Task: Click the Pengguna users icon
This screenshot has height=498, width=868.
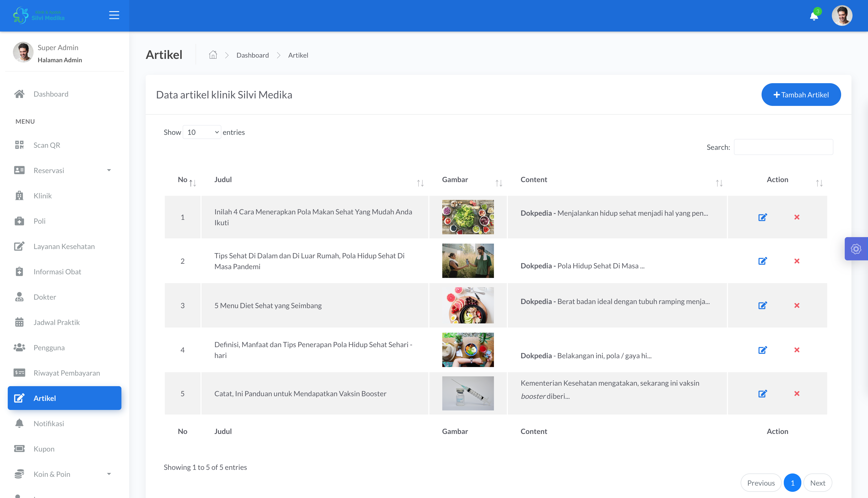Action: (19, 347)
